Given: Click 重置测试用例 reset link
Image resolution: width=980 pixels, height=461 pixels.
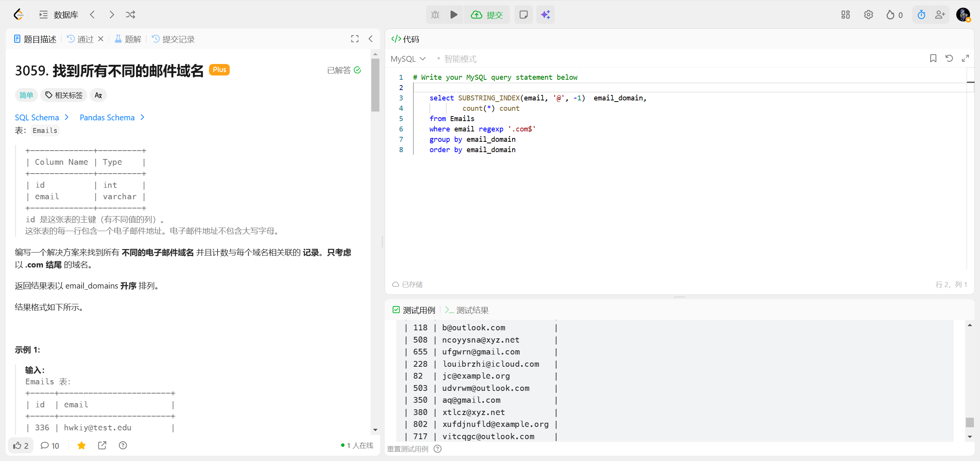Looking at the screenshot, I should 407,449.
